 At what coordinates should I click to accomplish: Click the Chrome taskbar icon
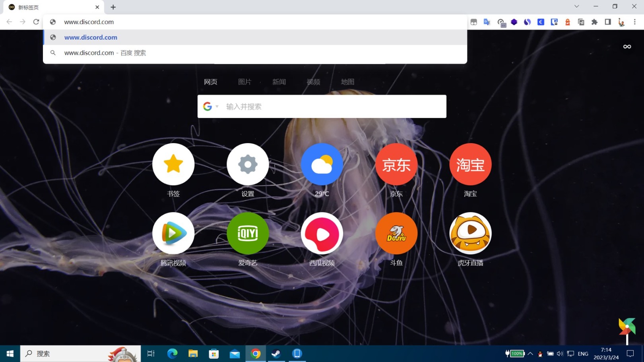point(256,353)
